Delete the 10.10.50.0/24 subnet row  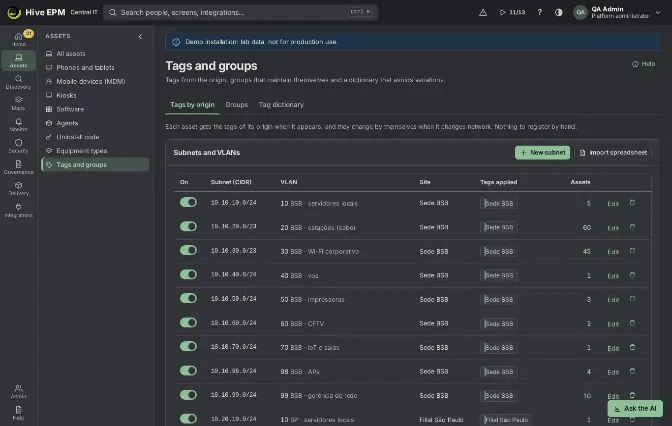[632, 299]
